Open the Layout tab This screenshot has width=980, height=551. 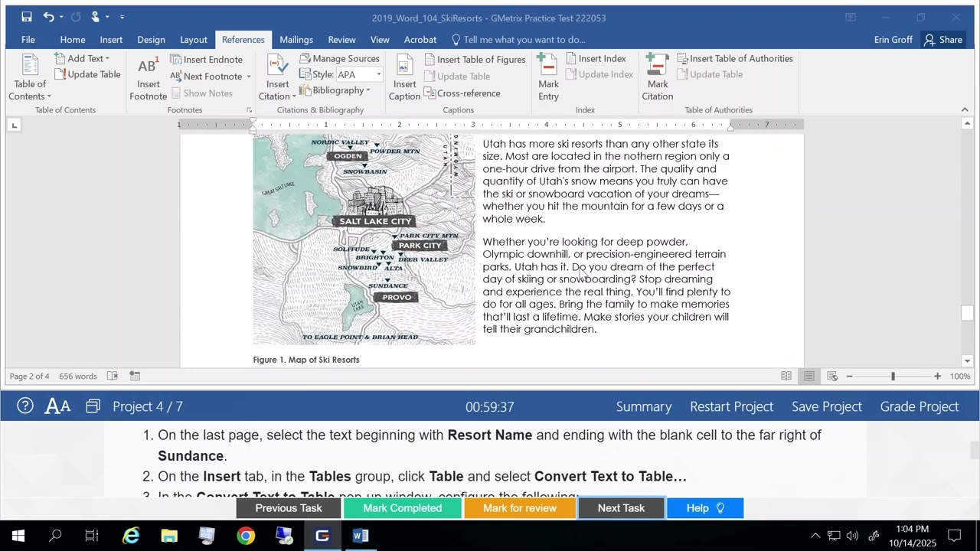(x=194, y=40)
